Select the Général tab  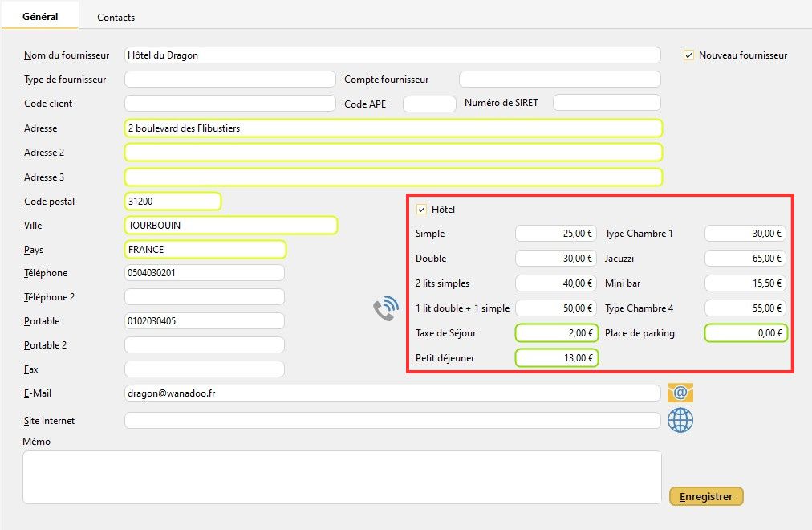(40, 17)
